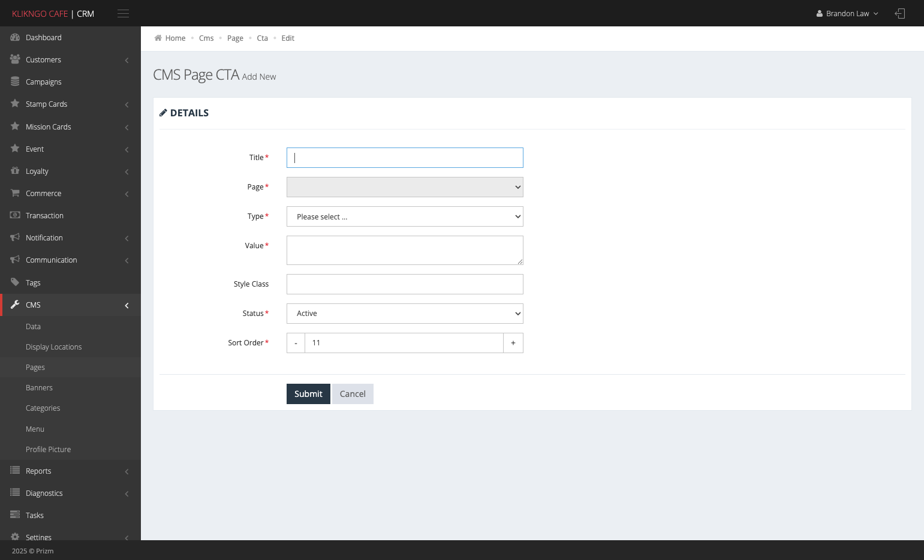Go to the Page breadcrumb link
This screenshot has width=924, height=560.
tap(235, 38)
